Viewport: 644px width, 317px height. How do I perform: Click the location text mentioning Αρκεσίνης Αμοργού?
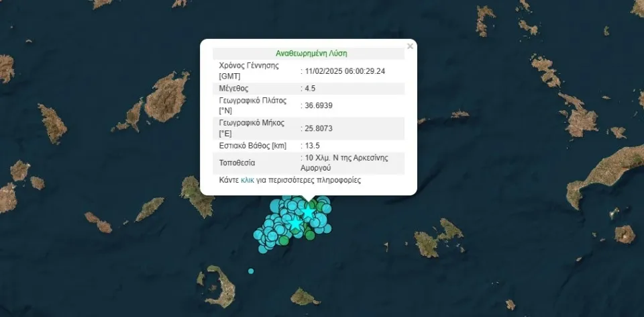[x=335, y=163]
